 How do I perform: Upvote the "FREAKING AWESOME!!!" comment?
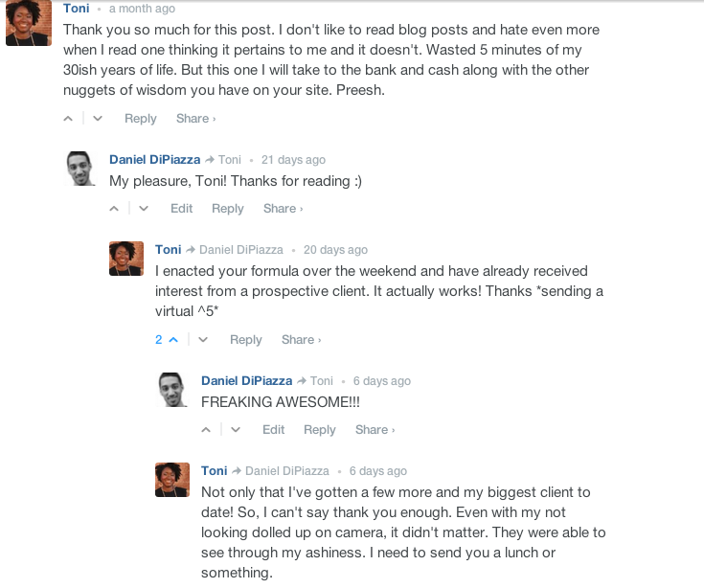point(206,430)
